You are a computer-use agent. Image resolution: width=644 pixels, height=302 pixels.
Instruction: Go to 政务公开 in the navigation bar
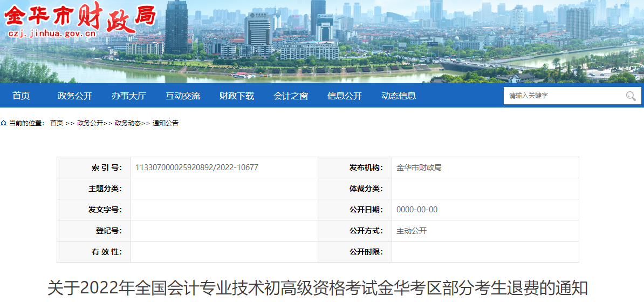(75, 96)
